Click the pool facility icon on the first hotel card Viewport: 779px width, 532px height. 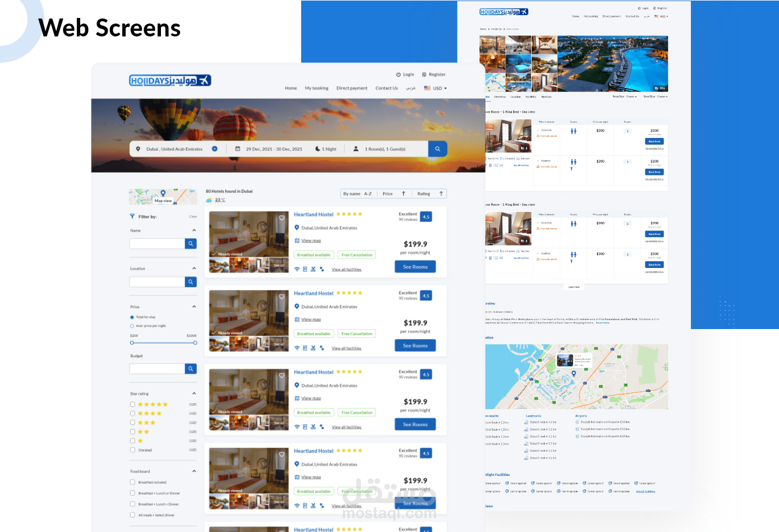[x=313, y=269]
